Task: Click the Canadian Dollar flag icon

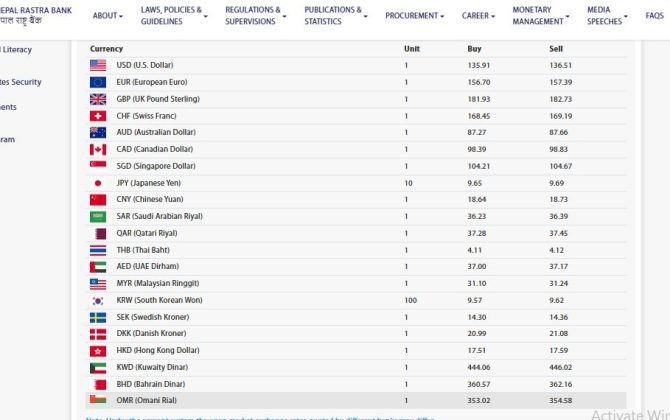Action: pos(98,149)
